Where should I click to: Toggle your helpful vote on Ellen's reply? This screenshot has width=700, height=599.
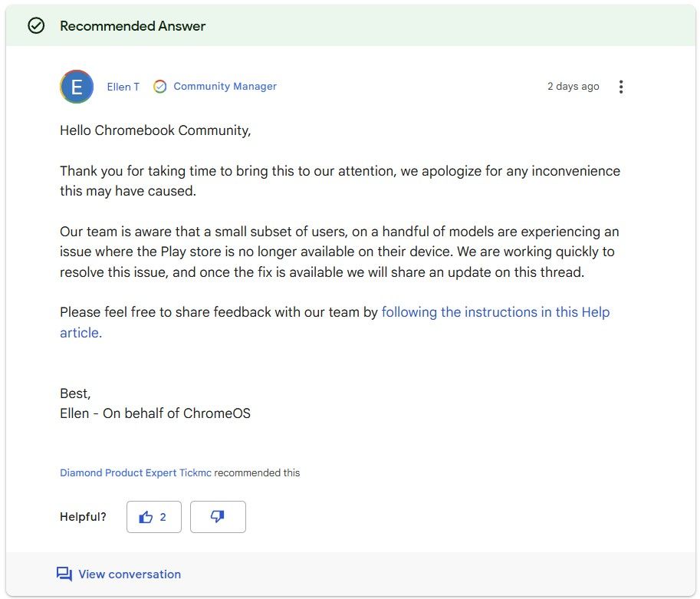tap(153, 517)
